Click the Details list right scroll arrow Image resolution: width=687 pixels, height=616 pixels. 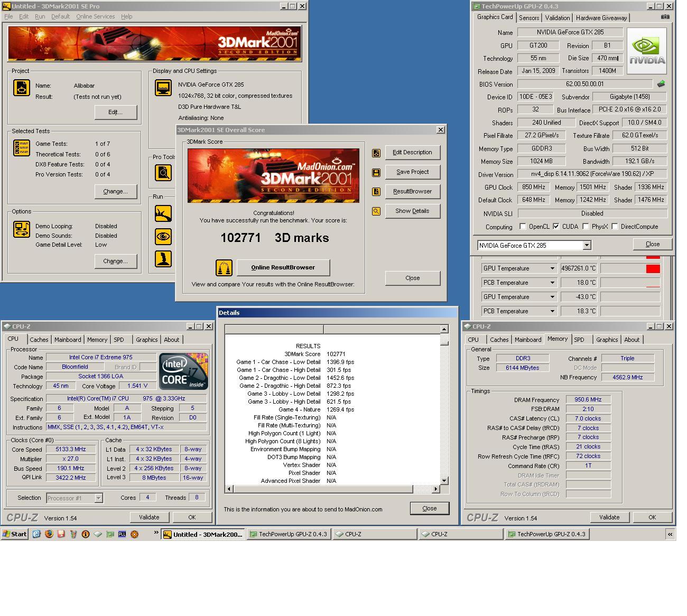435,489
